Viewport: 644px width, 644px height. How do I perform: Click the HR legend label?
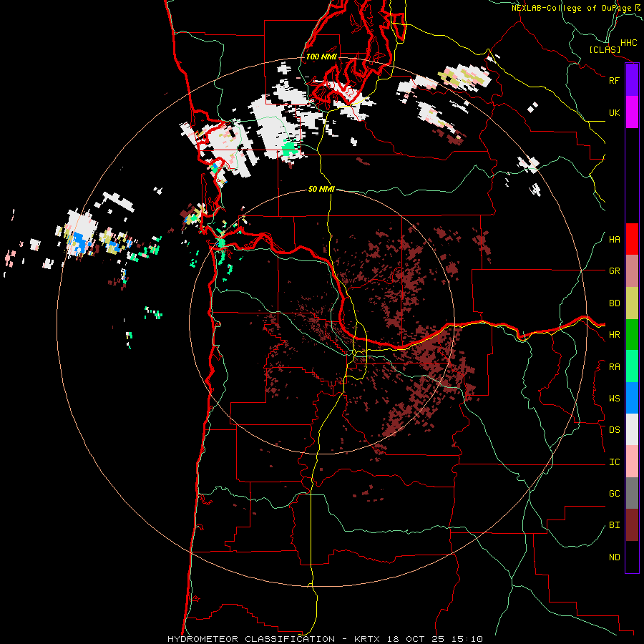pos(614,335)
